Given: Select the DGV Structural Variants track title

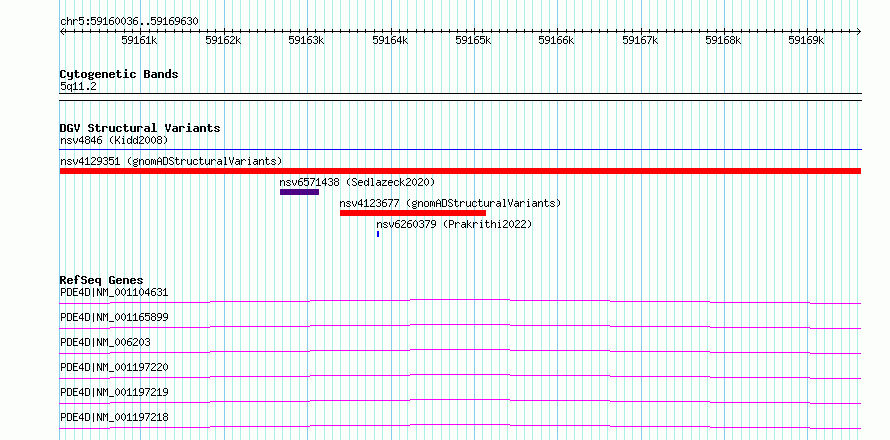Looking at the screenshot, I should tap(140, 128).
